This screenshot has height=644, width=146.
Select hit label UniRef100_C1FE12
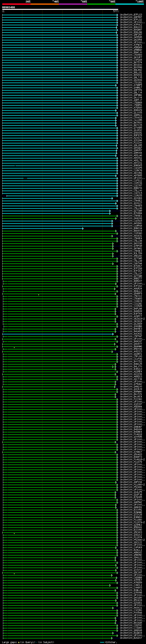131,181
